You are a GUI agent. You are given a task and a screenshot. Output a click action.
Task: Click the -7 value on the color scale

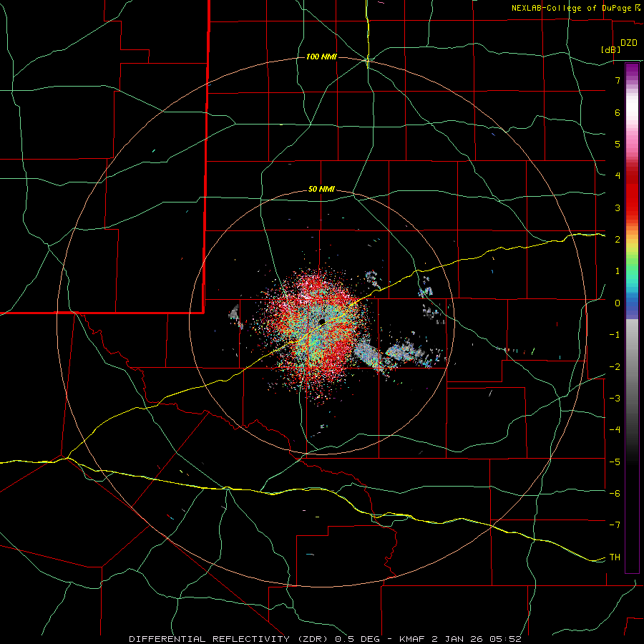tap(615, 525)
